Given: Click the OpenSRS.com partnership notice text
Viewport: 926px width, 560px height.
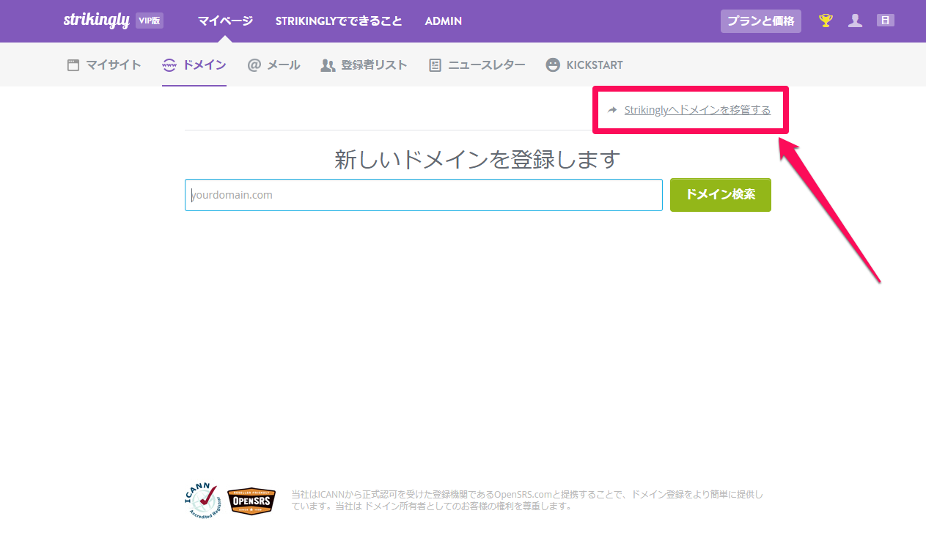Looking at the screenshot, I should (x=527, y=501).
